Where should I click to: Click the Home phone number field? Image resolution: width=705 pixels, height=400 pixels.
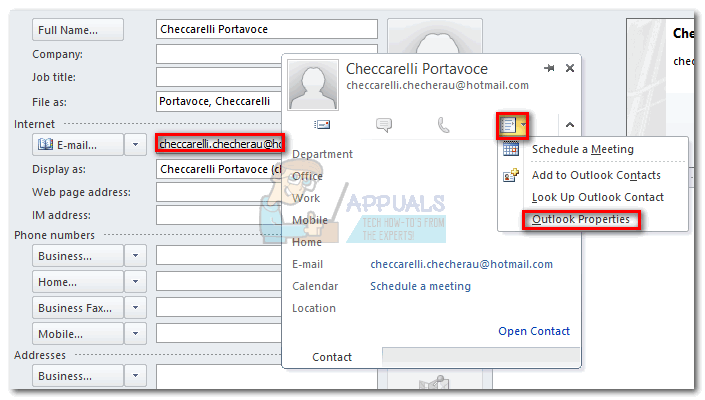[x=219, y=281]
